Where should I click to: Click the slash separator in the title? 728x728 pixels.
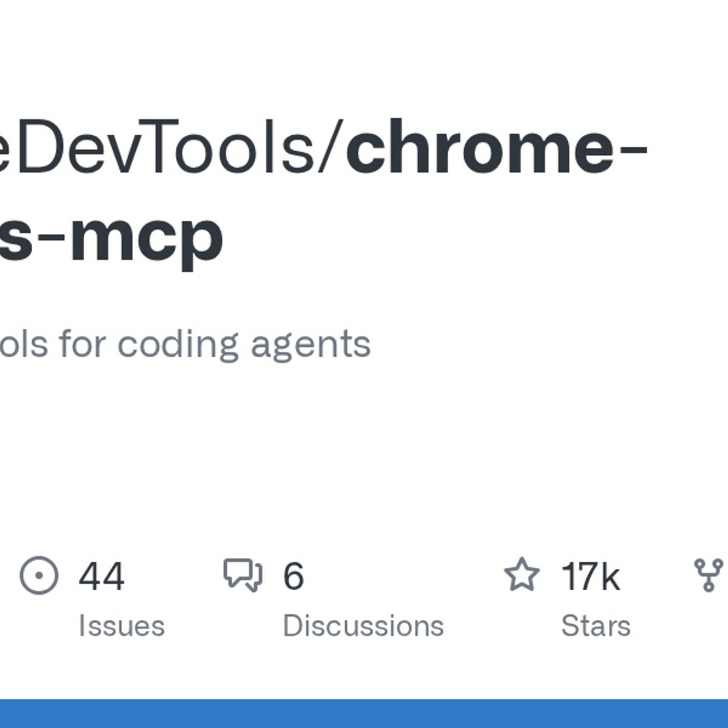click(332, 148)
